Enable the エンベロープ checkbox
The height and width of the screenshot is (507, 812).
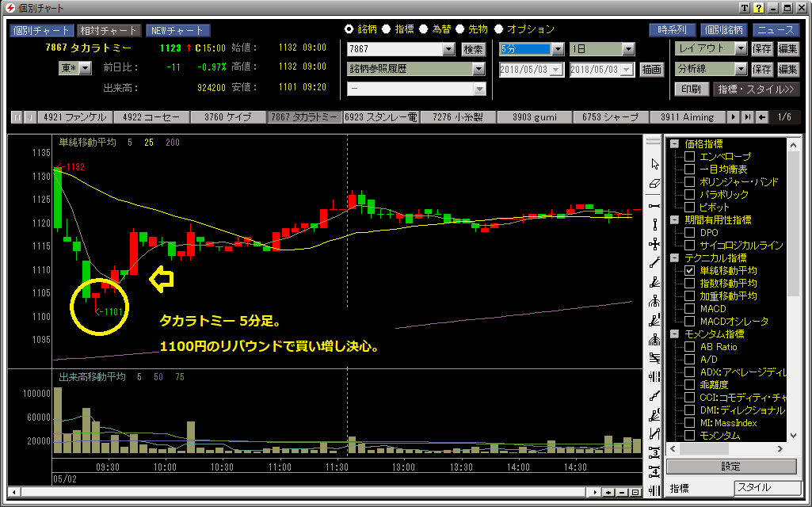tap(689, 156)
